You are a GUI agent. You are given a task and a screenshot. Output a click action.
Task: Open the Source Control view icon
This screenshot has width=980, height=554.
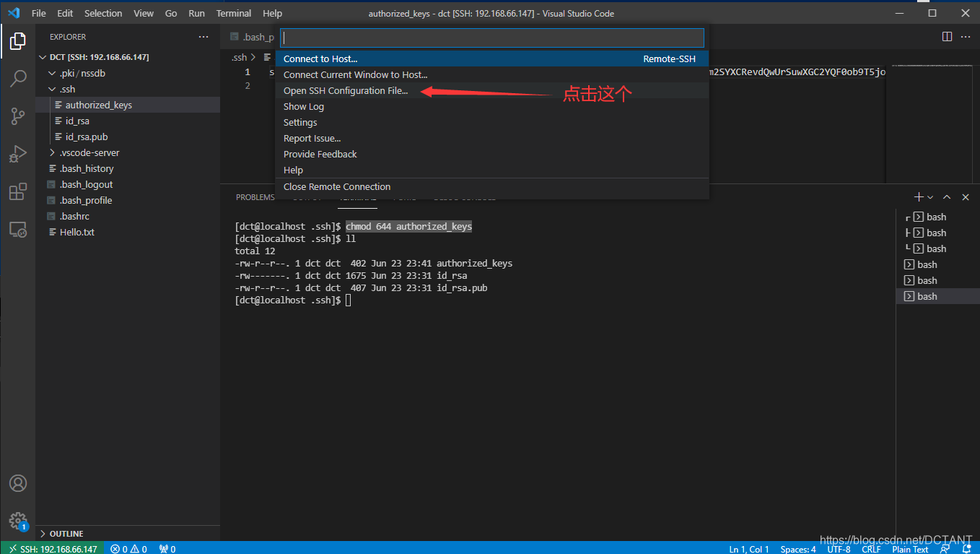(x=18, y=116)
